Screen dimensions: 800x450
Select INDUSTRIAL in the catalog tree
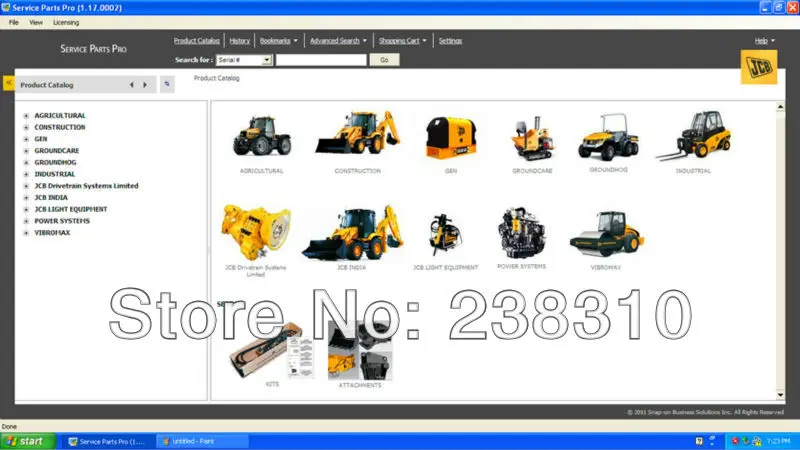[x=55, y=174]
